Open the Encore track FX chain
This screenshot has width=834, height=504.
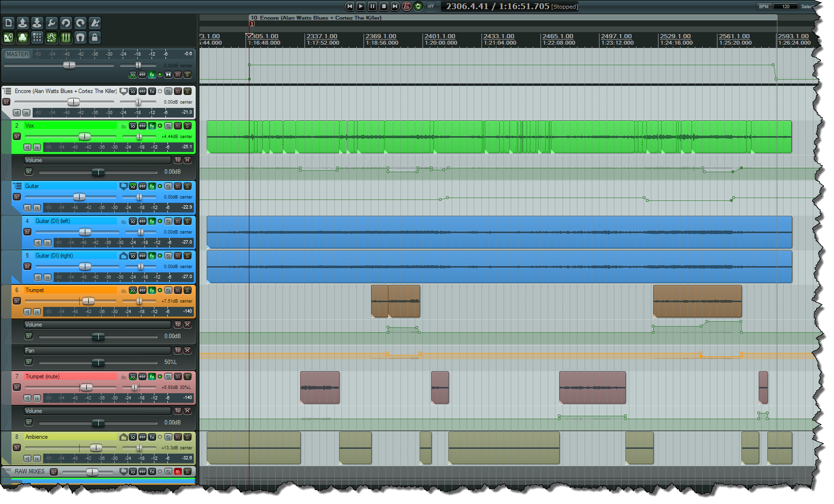(x=152, y=91)
